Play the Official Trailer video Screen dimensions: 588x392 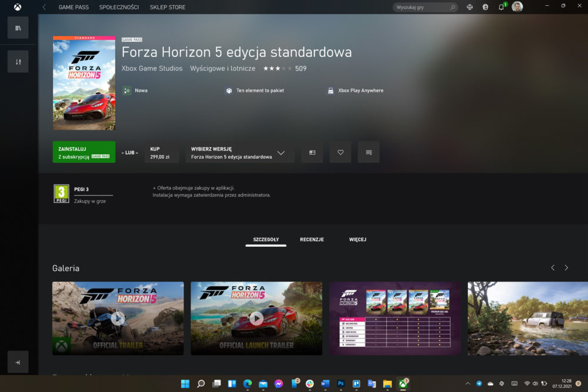[118, 318]
